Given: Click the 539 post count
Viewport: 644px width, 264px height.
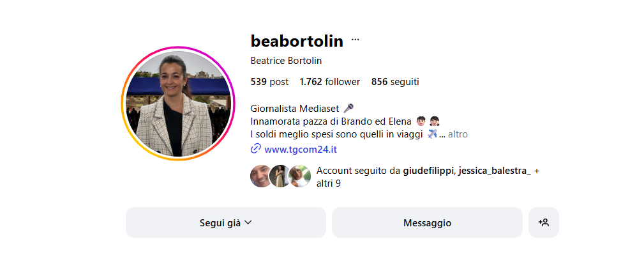Looking at the screenshot, I should 269,82.
